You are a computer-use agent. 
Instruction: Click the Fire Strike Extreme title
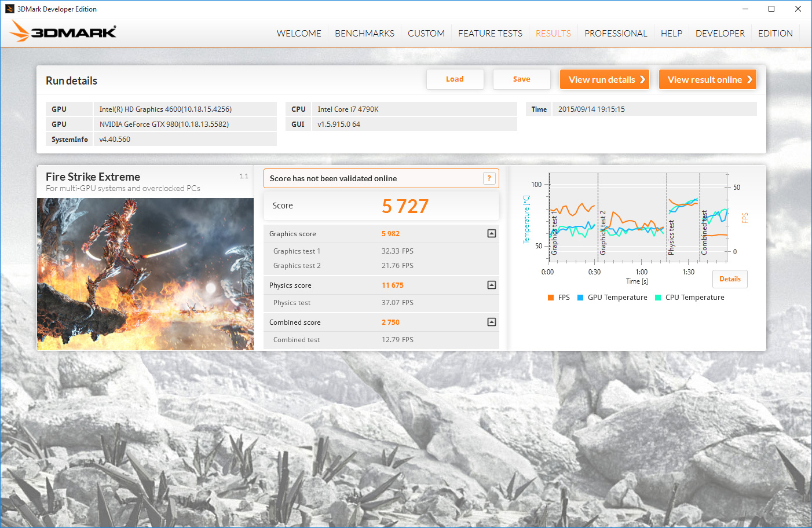coord(93,177)
